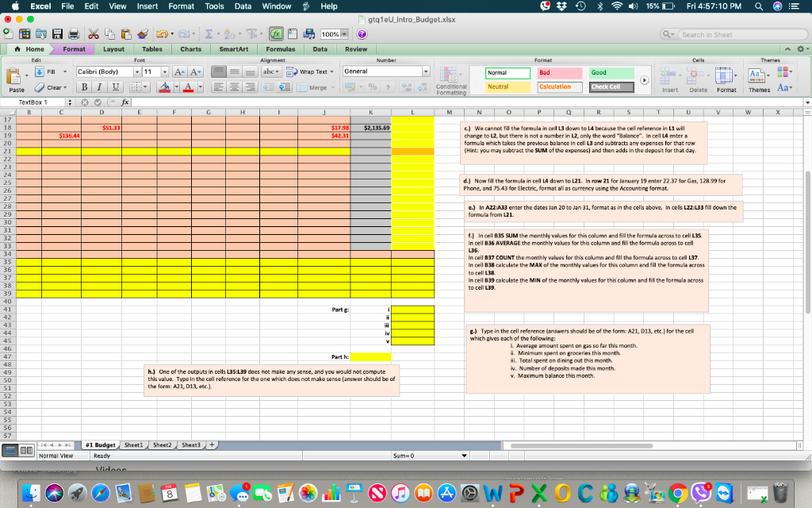Apply the Good cell style
The image size is (812, 508).
pyautogui.click(x=612, y=72)
